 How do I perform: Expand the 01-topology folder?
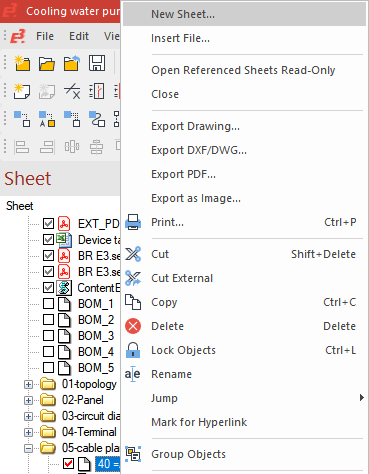pyautogui.click(x=28, y=384)
